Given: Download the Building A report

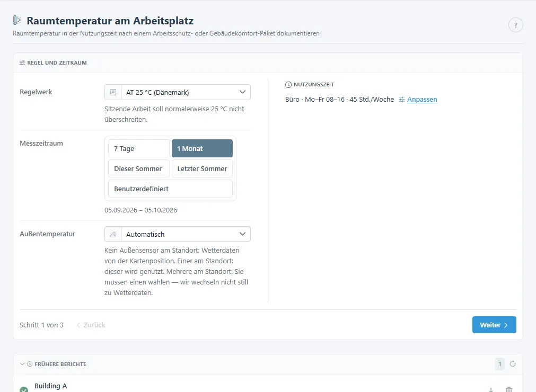Looking at the screenshot, I should click(491, 389).
